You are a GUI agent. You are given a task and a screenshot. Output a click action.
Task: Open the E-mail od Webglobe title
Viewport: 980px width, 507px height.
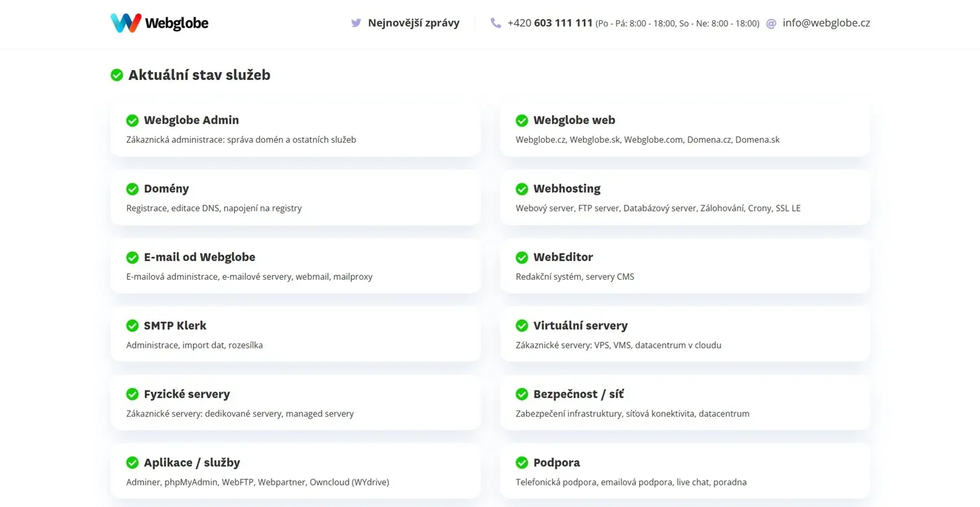pos(199,257)
